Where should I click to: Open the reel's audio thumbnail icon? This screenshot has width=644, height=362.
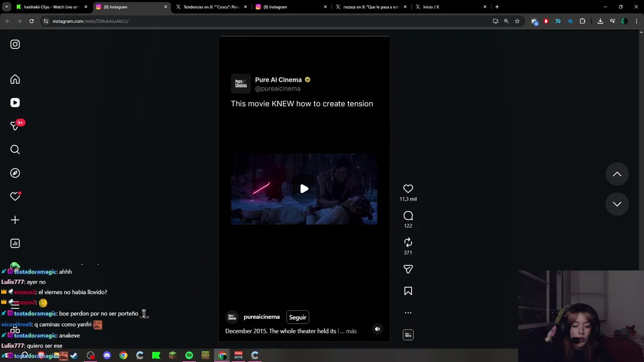coord(408,335)
